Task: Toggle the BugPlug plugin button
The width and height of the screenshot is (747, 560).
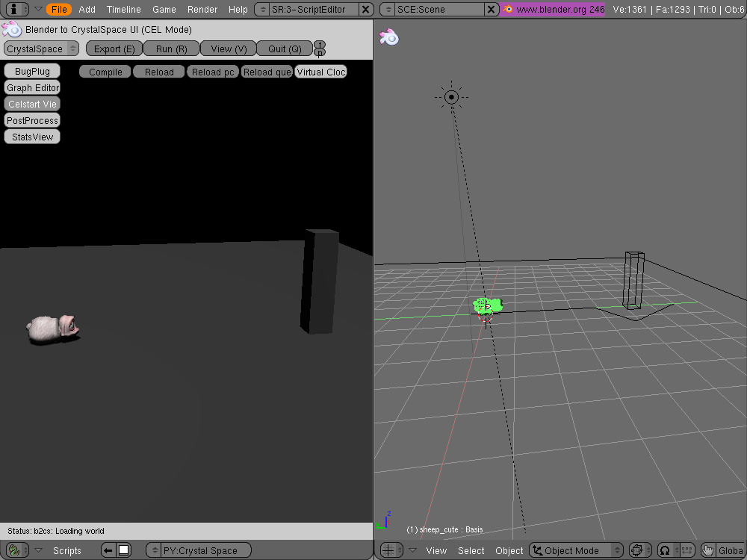Action: [32, 71]
